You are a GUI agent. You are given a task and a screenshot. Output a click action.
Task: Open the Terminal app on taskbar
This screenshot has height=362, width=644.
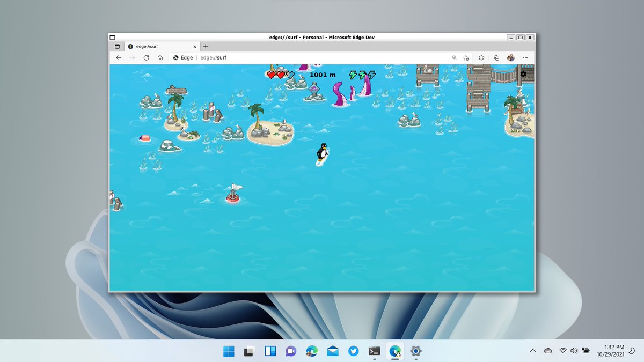[374, 351]
